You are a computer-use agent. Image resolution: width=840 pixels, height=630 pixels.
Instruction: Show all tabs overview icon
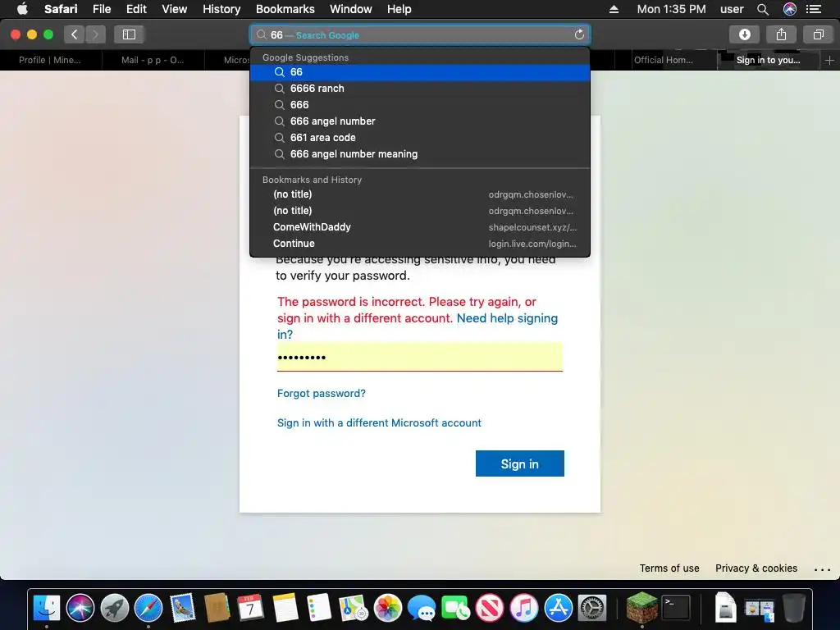[x=818, y=34]
